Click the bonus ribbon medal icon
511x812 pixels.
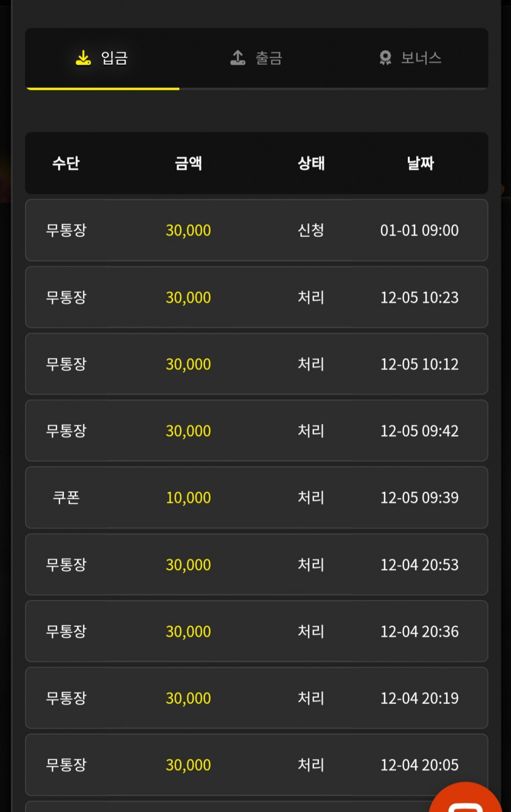(385, 58)
